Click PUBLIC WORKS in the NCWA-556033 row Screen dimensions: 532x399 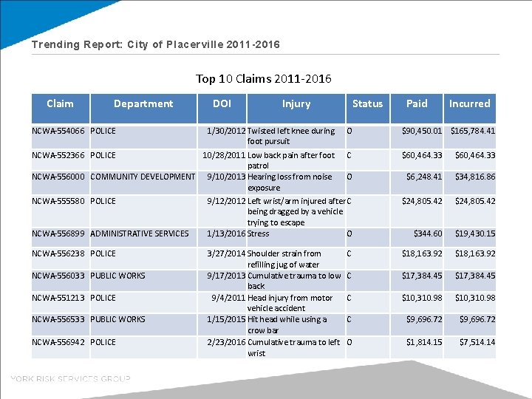tap(117, 276)
